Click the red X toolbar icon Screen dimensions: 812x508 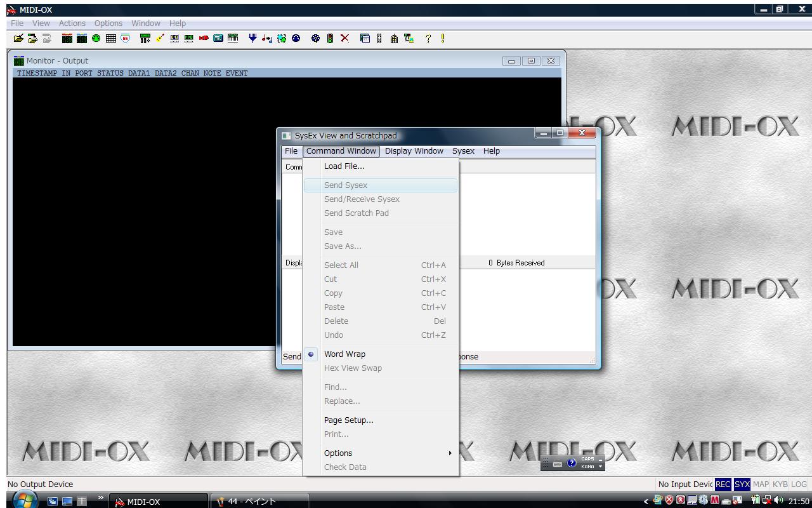pyautogui.click(x=344, y=38)
